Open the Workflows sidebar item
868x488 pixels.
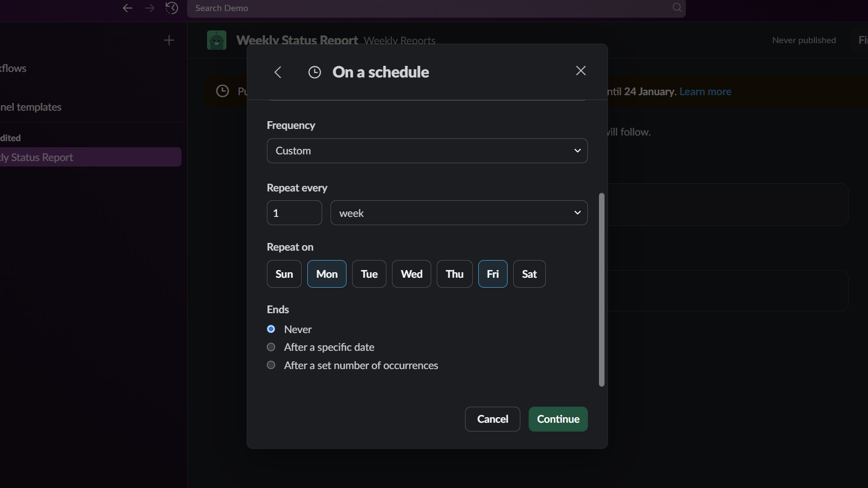(13, 68)
